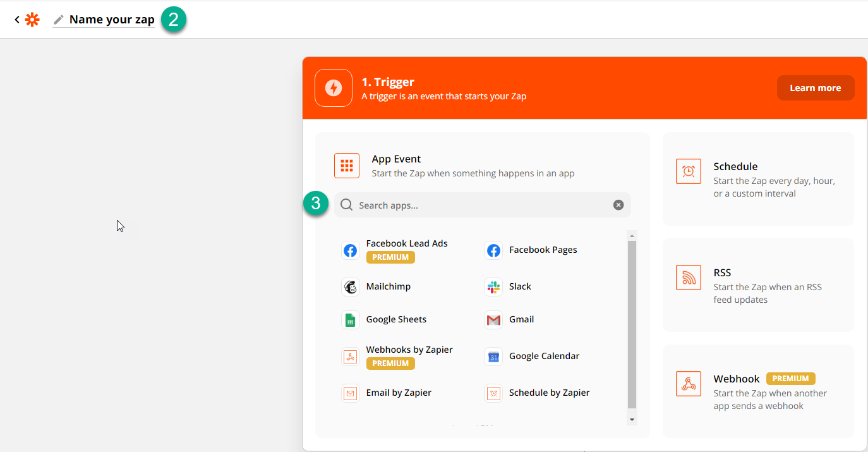
Task: Click 'Start the Zap when an RSS feed updates'
Action: tap(768, 293)
